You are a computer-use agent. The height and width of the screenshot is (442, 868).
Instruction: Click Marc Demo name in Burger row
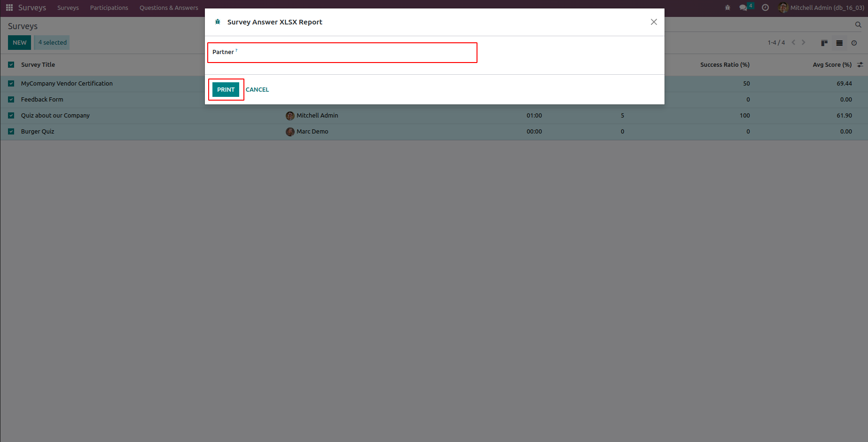[x=313, y=132]
